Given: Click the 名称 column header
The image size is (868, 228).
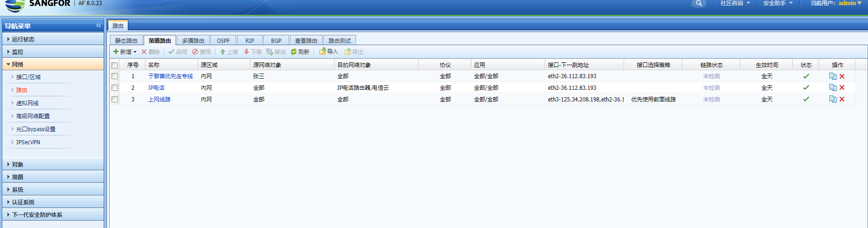Looking at the screenshot, I should point(171,65).
